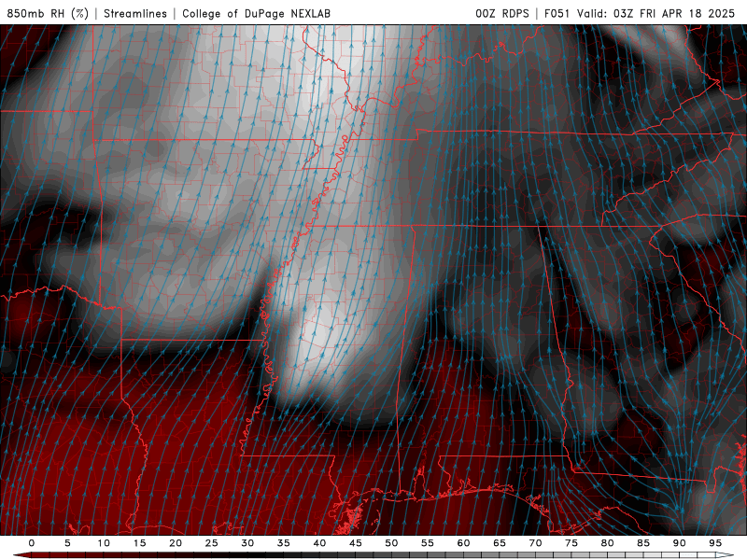Click the 60 value on the color scale
Image resolution: width=747 pixels, height=560 pixels.
click(x=463, y=543)
